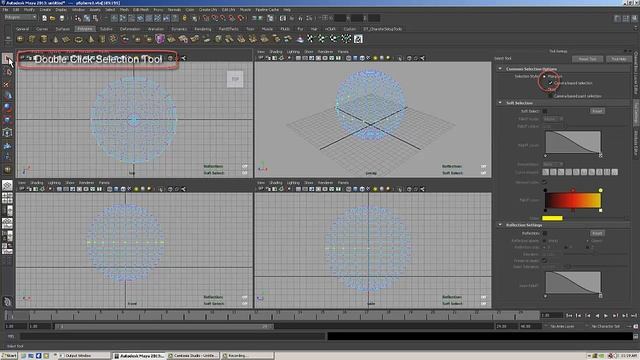Image resolution: width=640 pixels, height=360 pixels.
Task: Switch to the Rendering shelf tab
Action: coord(203,29)
